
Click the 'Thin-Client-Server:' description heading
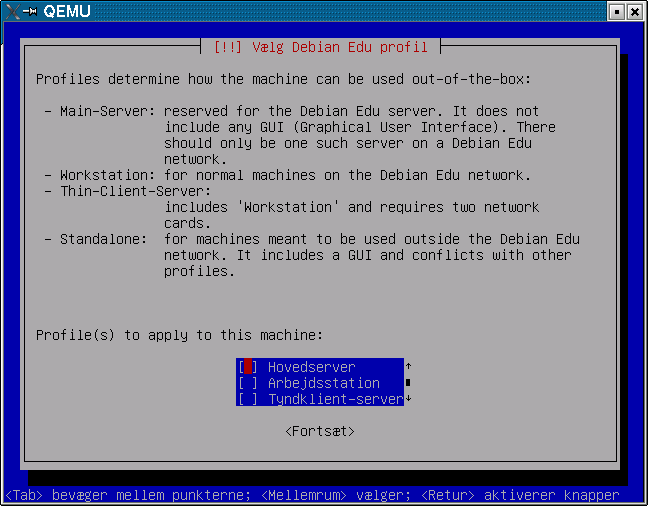[136, 191]
